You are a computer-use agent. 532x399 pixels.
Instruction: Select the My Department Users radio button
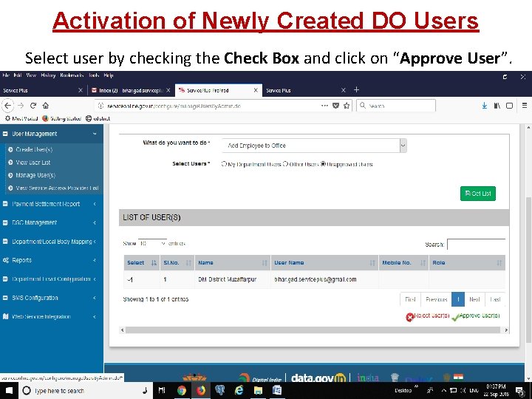point(224,164)
